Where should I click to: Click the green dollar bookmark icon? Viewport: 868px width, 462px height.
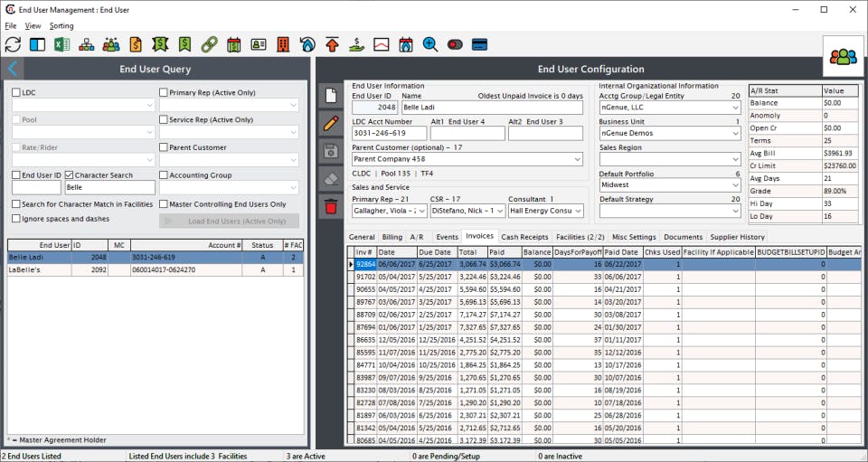coord(184,44)
